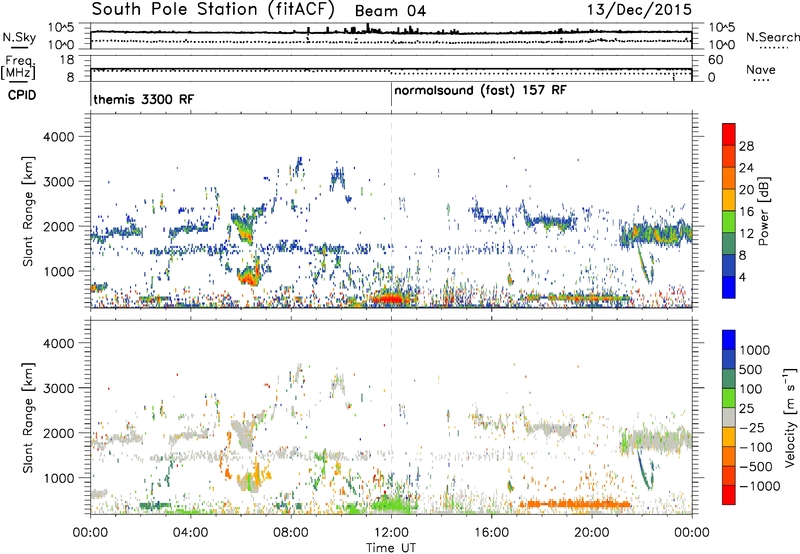Select the 3000 tick in the power panel
Viewport: 800px width, 554px height.
pyautogui.click(x=58, y=182)
